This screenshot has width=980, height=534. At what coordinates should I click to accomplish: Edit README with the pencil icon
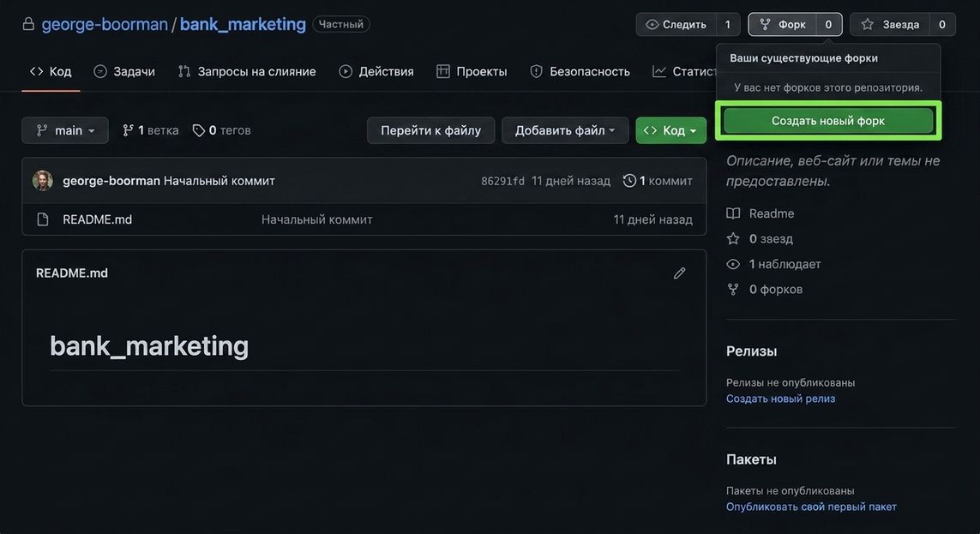point(679,273)
